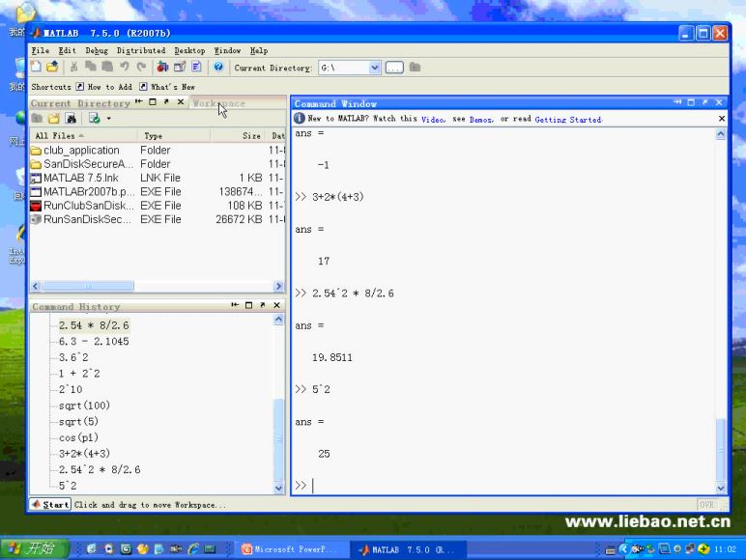Sort by the Type column header
The height and width of the screenshot is (560, 746).
pyautogui.click(x=174, y=136)
